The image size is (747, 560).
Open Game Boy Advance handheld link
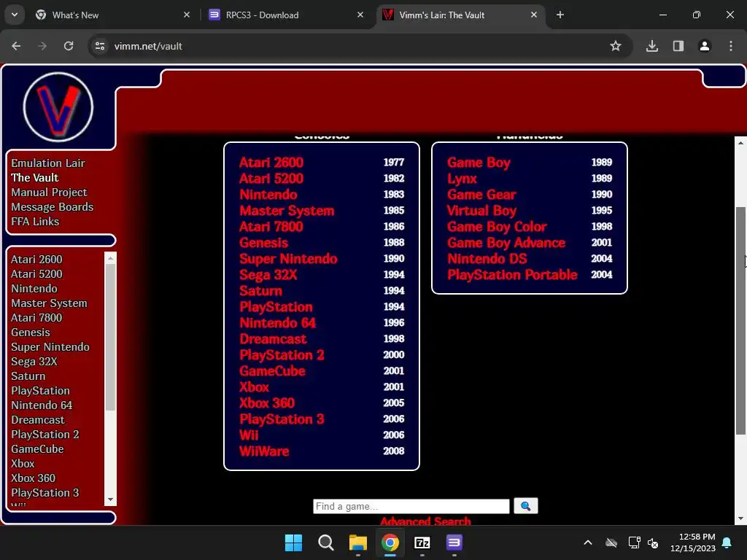click(506, 242)
